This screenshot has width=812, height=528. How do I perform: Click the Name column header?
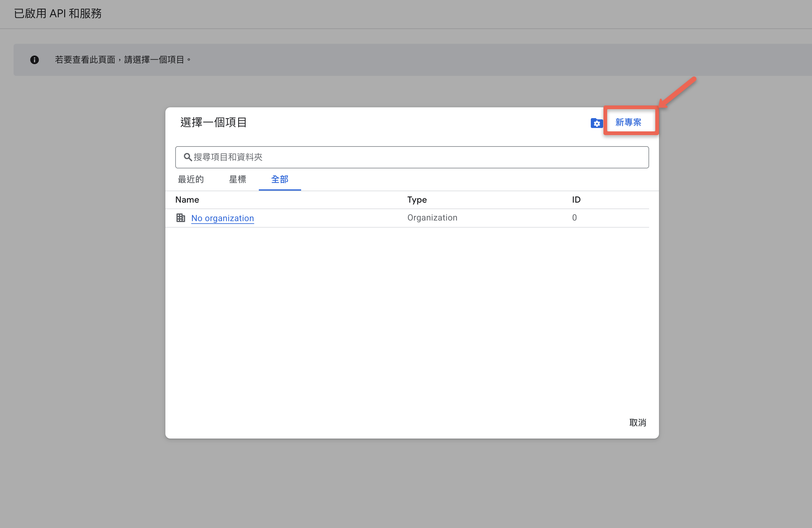(x=187, y=200)
